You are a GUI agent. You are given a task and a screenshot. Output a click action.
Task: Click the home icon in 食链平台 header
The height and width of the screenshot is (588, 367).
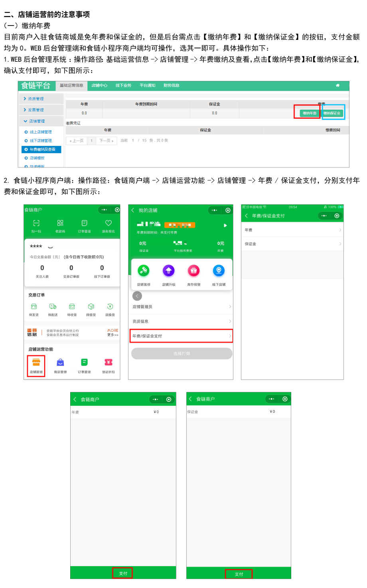coord(337,85)
